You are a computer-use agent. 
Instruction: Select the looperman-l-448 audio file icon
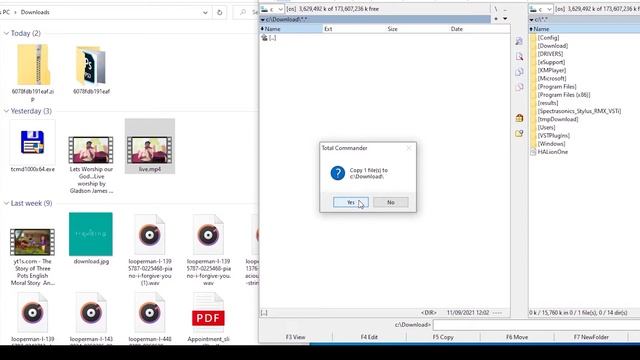pyautogui.click(x=150, y=313)
